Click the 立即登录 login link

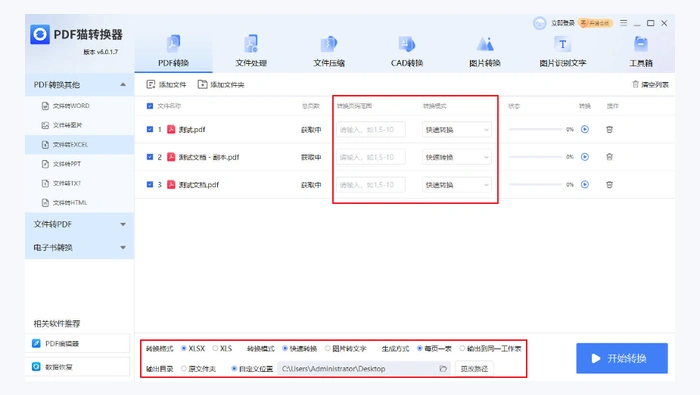click(x=562, y=23)
